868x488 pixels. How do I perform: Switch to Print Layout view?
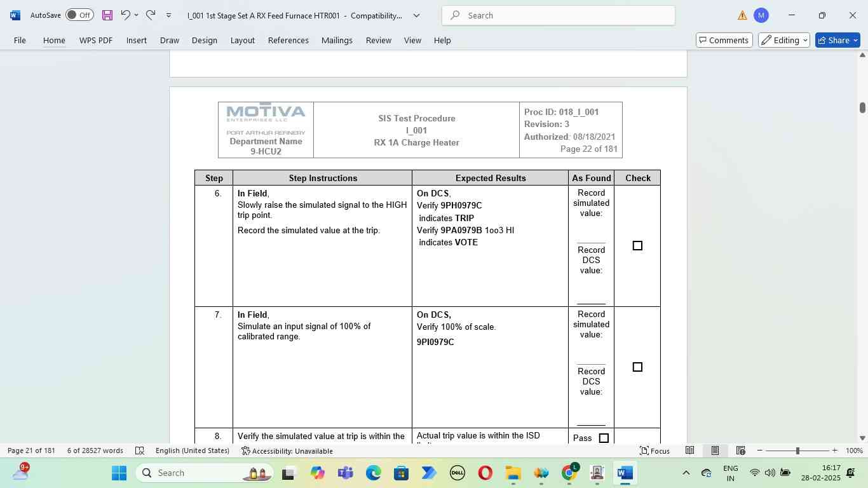tap(715, 451)
